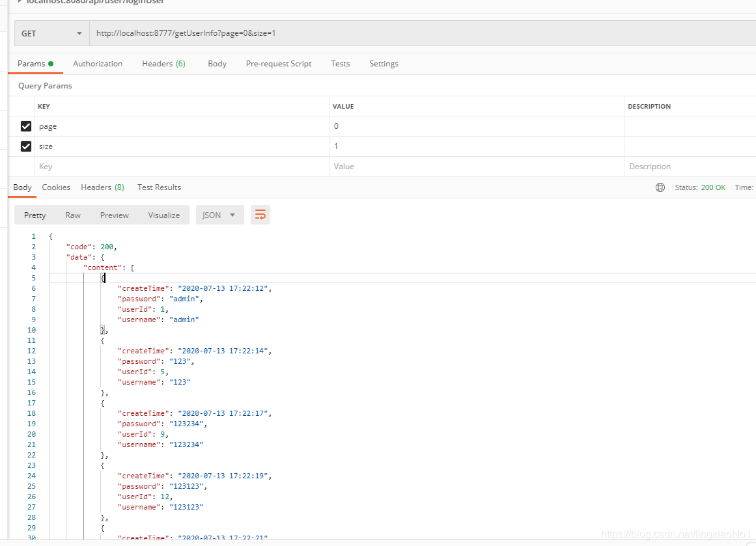Click the "content" array line
The width and height of the screenshot is (756, 546).
point(109,267)
